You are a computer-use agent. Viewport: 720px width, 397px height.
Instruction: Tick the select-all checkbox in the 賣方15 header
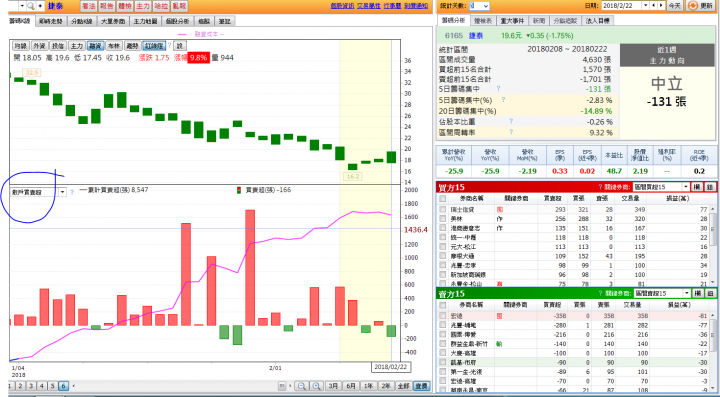442,305
